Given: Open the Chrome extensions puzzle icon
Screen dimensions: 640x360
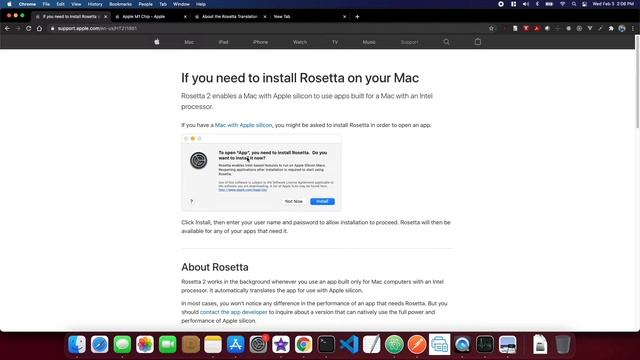Looking at the screenshot, I should [611, 29].
